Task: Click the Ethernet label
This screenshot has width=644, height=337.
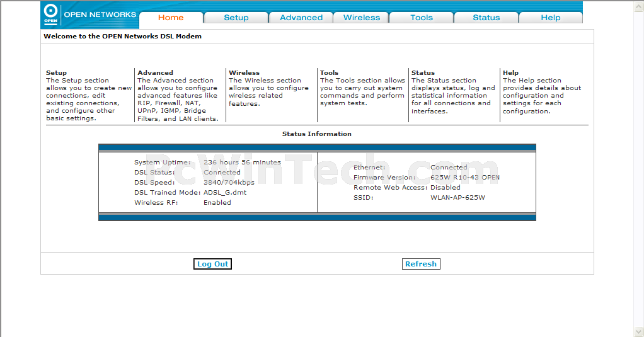Action: click(369, 168)
